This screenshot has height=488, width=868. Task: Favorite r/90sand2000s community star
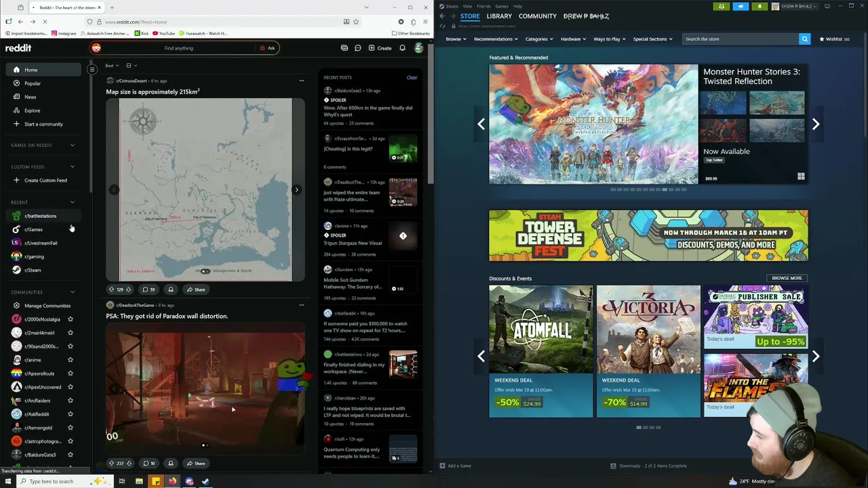click(x=70, y=346)
